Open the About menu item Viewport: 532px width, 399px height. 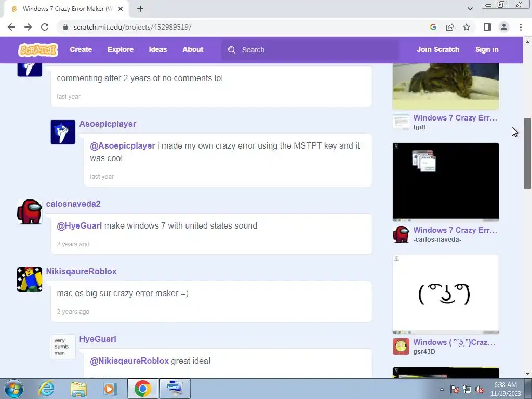point(193,49)
